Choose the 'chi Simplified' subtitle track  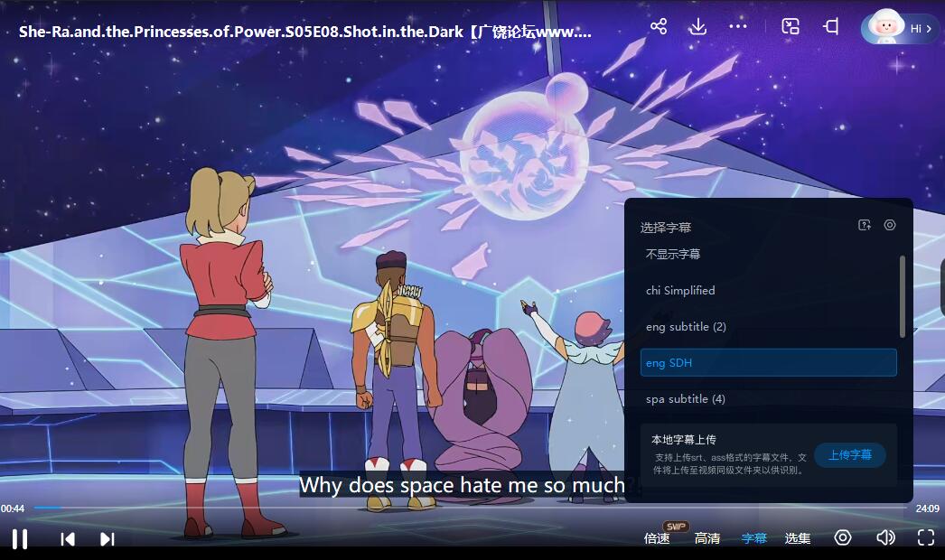(x=769, y=291)
